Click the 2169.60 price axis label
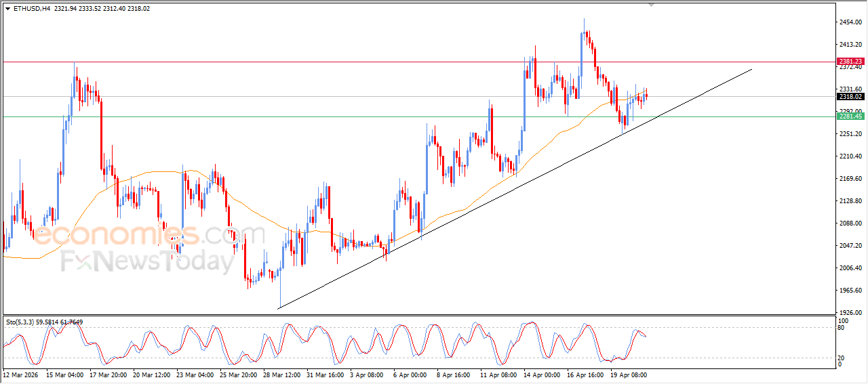Screen dimensions: 868x384 click(850, 179)
